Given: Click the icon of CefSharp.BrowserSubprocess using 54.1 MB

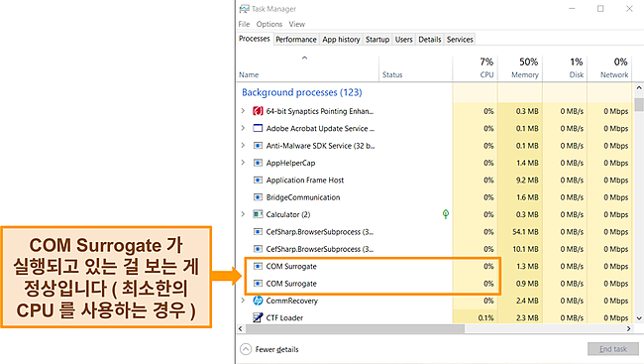Looking at the screenshot, I should pos(258,231).
